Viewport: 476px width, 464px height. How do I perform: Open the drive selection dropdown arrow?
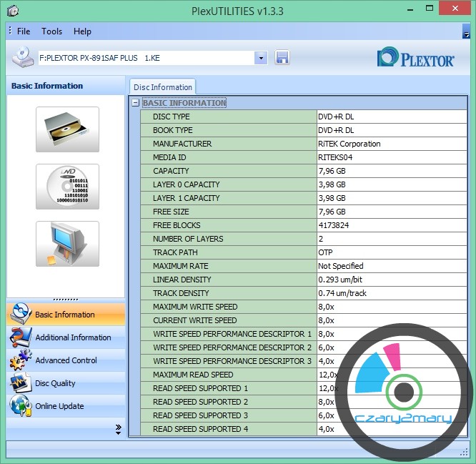[260, 58]
